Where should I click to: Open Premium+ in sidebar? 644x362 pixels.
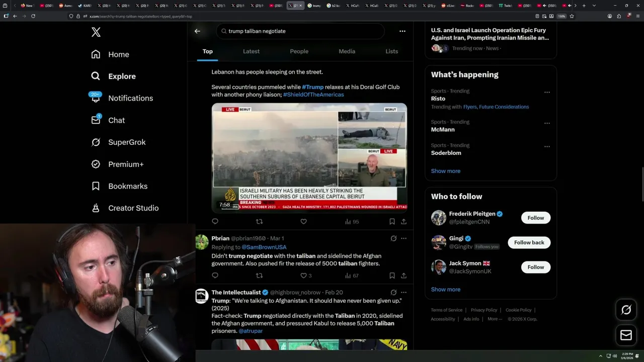(117, 164)
